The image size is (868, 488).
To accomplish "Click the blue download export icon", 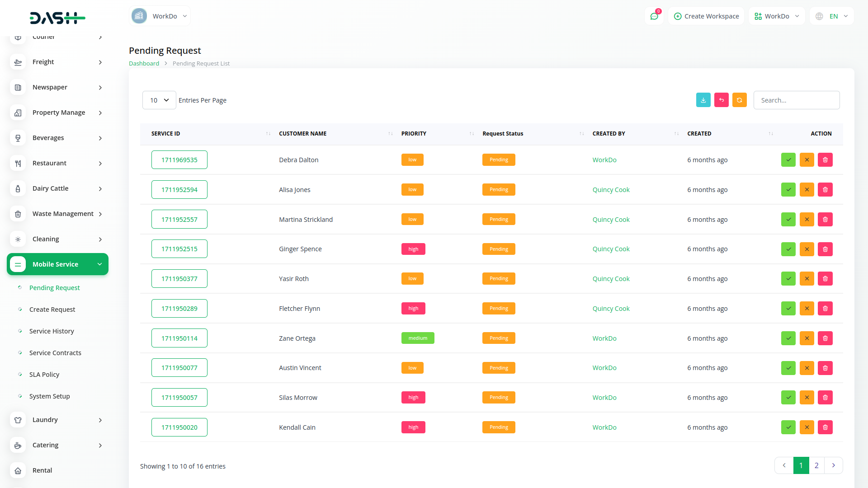I will pyautogui.click(x=703, y=100).
